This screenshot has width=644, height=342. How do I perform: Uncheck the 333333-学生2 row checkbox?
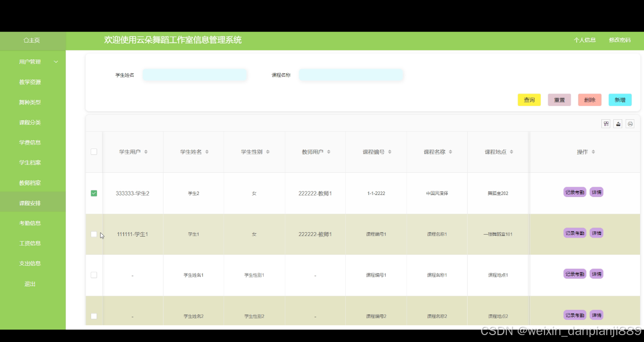(x=94, y=193)
